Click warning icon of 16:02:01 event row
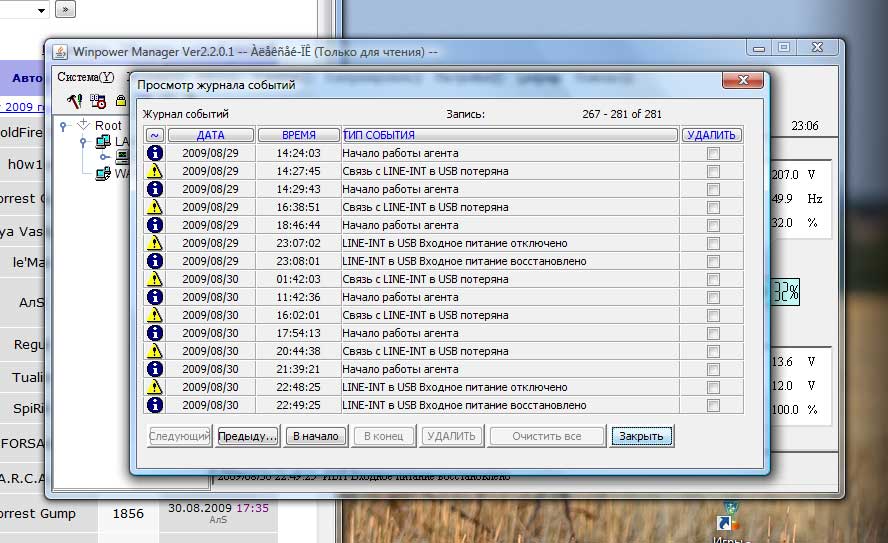Screen dimensions: 888x543 (x=155, y=315)
